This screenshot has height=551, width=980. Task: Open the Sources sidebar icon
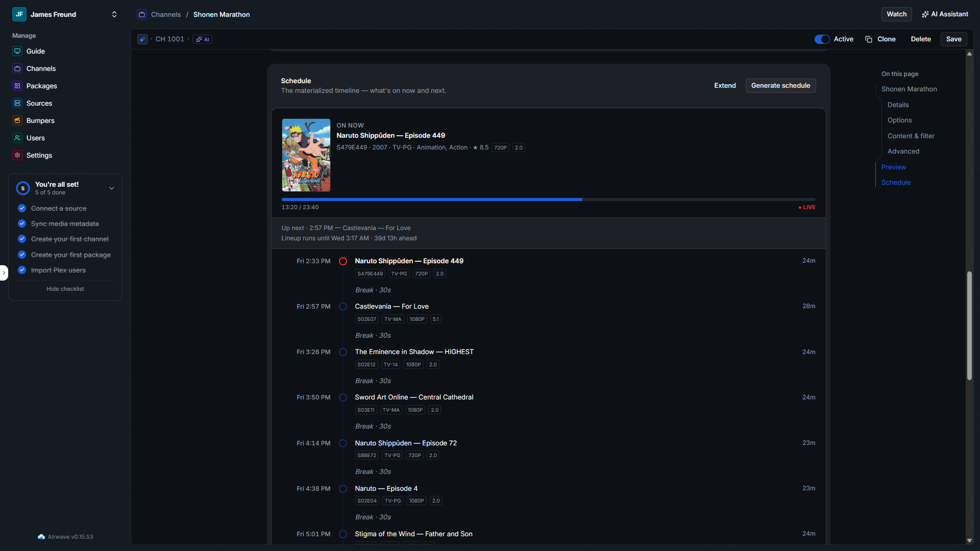17,103
